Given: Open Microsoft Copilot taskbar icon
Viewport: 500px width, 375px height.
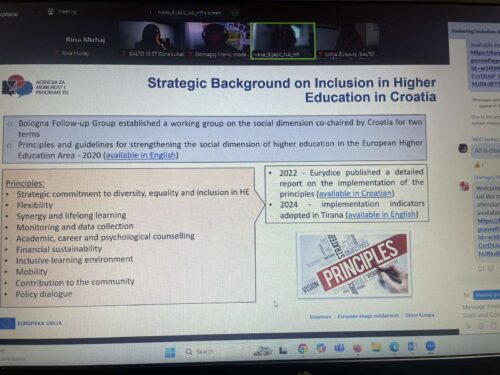Looking at the screenshot, I should pyautogui.click(x=321, y=348).
